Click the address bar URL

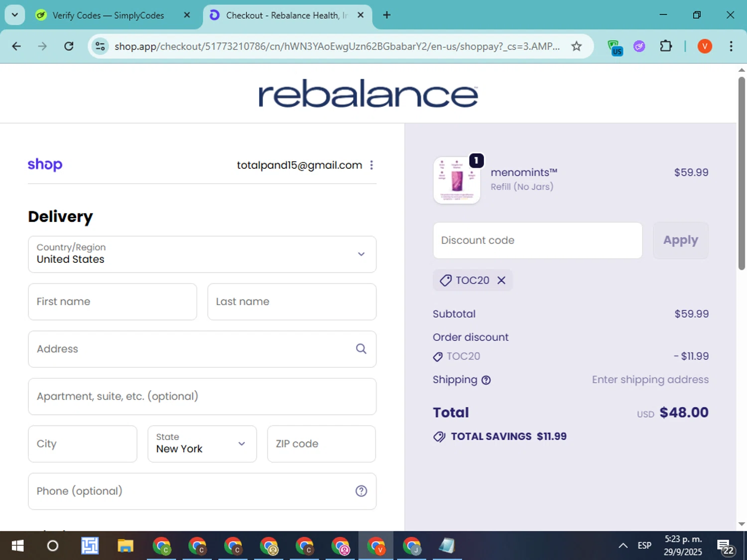click(337, 46)
